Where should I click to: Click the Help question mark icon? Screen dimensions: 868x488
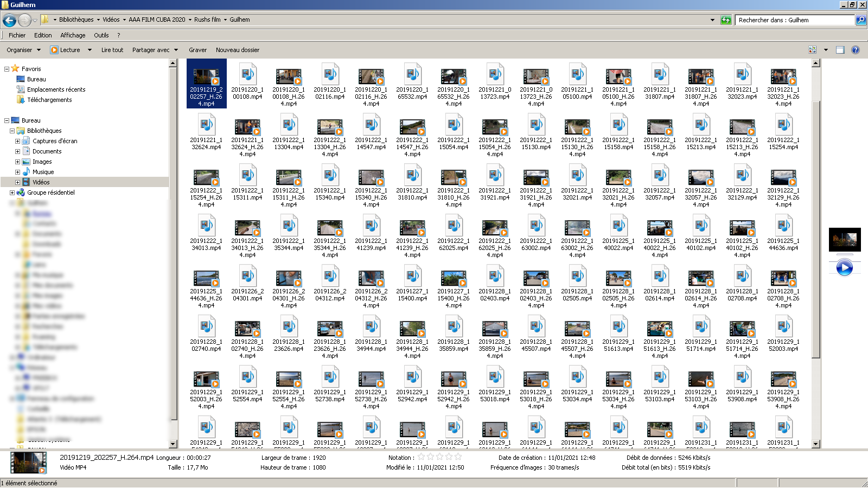tap(856, 50)
